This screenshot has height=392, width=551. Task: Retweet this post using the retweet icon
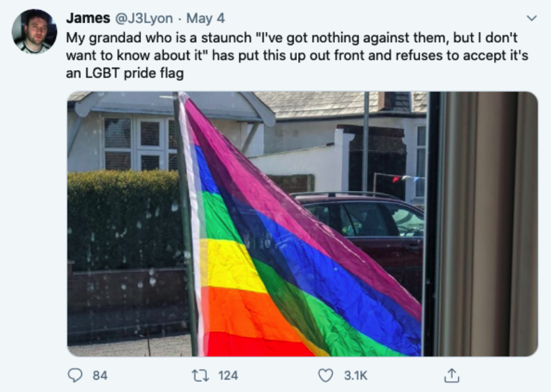coord(200,375)
